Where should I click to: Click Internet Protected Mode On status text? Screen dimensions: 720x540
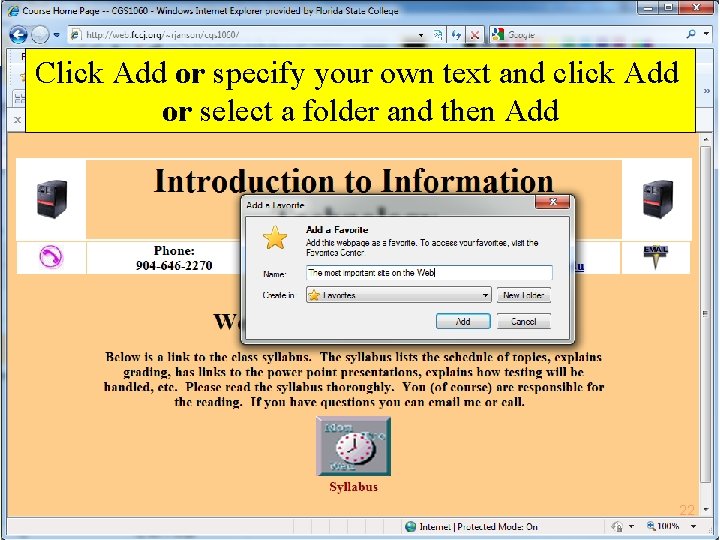pos(478,527)
